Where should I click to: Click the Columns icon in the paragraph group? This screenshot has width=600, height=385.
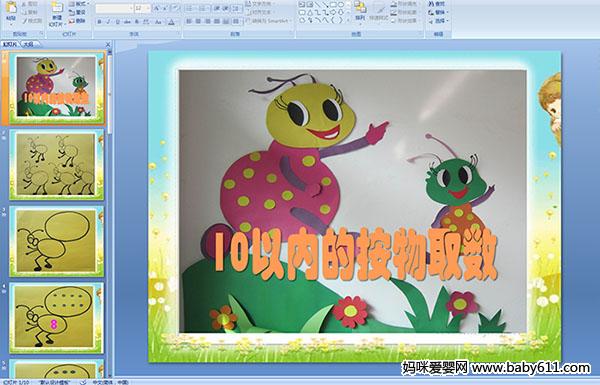coord(236,21)
